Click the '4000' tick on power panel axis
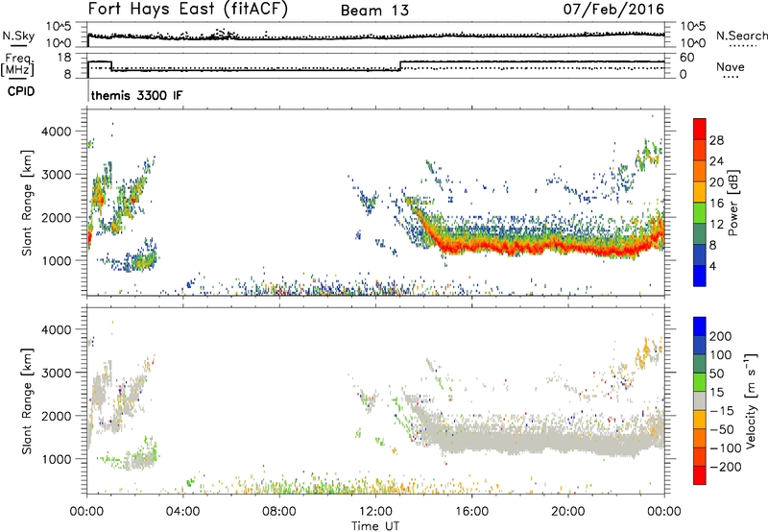The width and height of the screenshot is (768, 532). tap(56, 132)
